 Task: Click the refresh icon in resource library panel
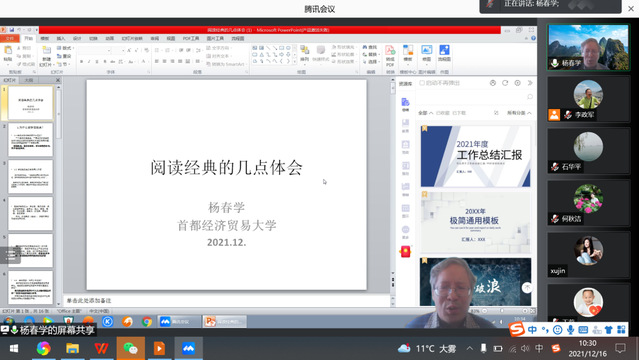point(505,83)
